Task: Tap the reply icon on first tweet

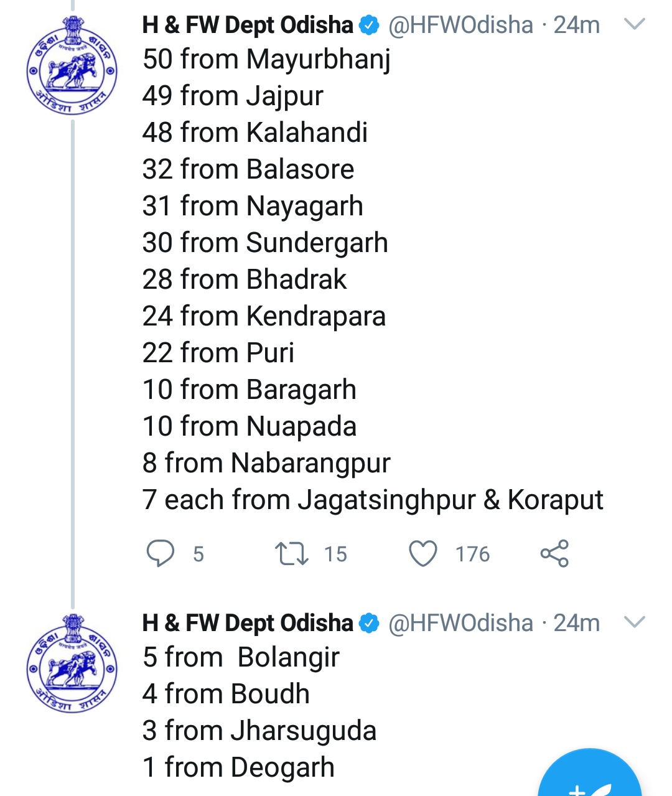Action: [160, 553]
